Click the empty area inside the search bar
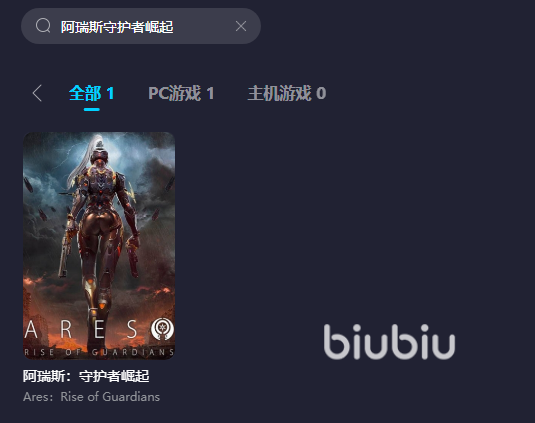 (x=204, y=26)
